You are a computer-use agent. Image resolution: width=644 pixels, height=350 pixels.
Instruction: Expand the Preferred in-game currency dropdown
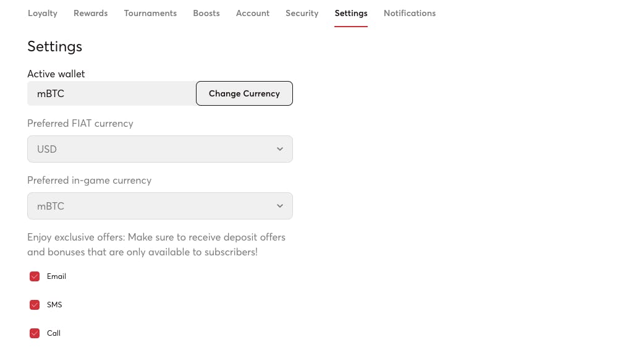coord(159,206)
